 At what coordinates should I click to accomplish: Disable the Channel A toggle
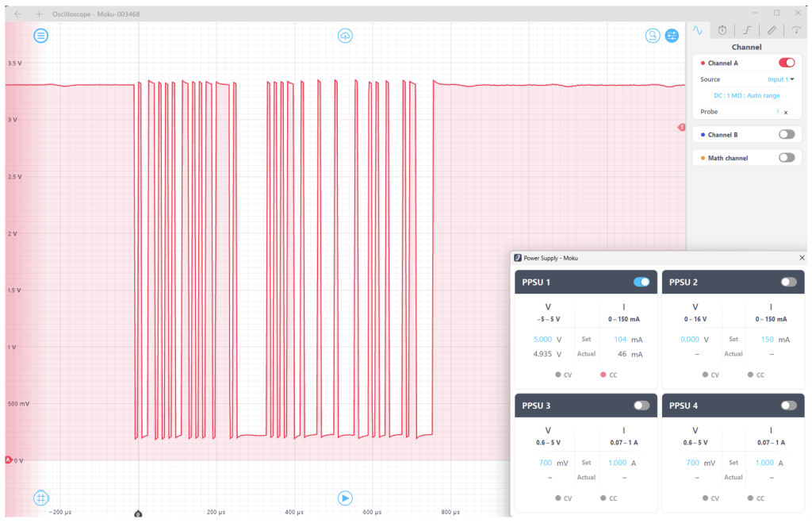click(787, 63)
